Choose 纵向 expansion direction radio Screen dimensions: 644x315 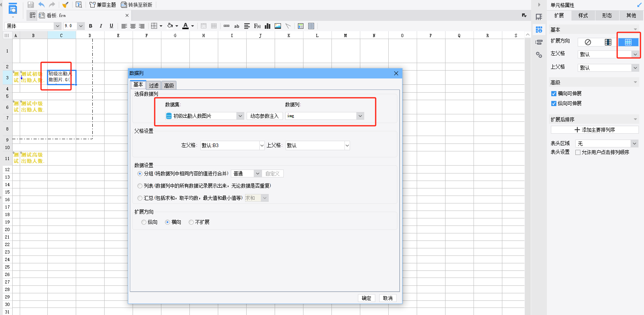[x=144, y=222]
